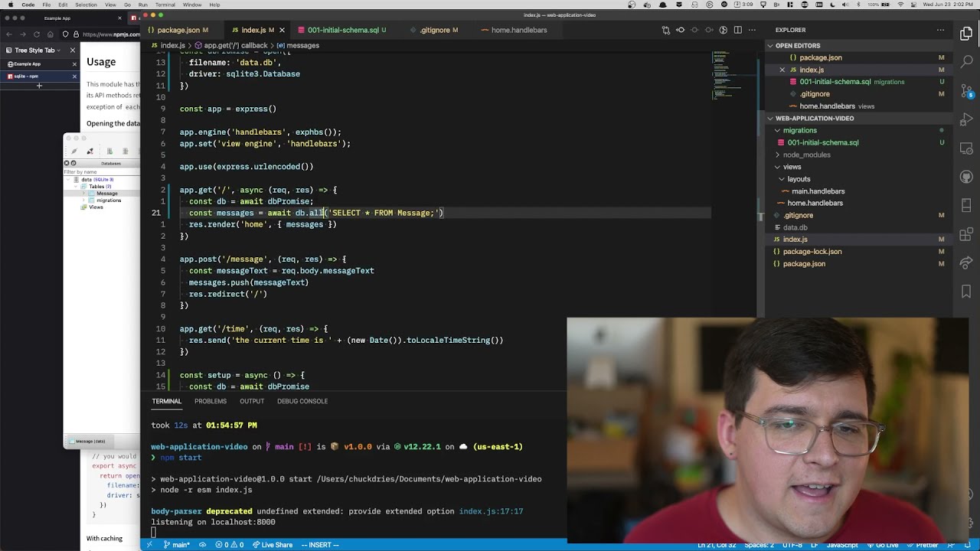The height and width of the screenshot is (551, 980).
Task: Switch to package.json editor tab
Action: point(184,30)
